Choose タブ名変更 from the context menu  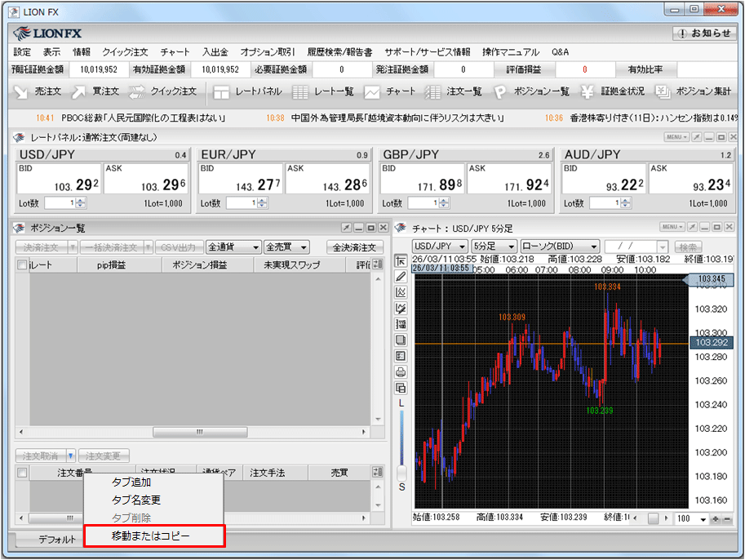click(x=153, y=500)
